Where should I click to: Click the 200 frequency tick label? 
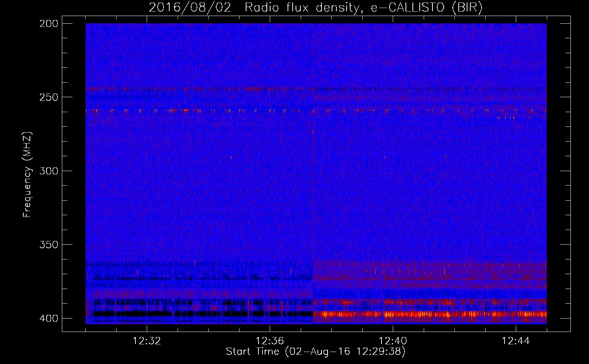[x=49, y=24]
